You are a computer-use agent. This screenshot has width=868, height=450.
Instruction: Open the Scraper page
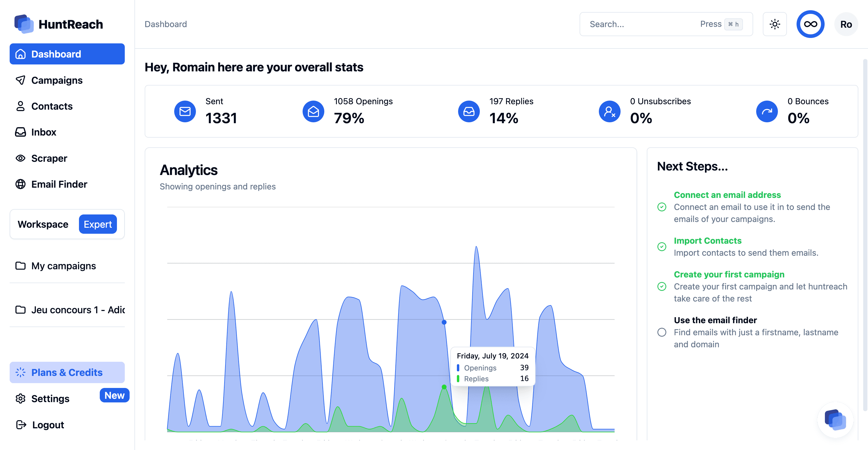49,158
